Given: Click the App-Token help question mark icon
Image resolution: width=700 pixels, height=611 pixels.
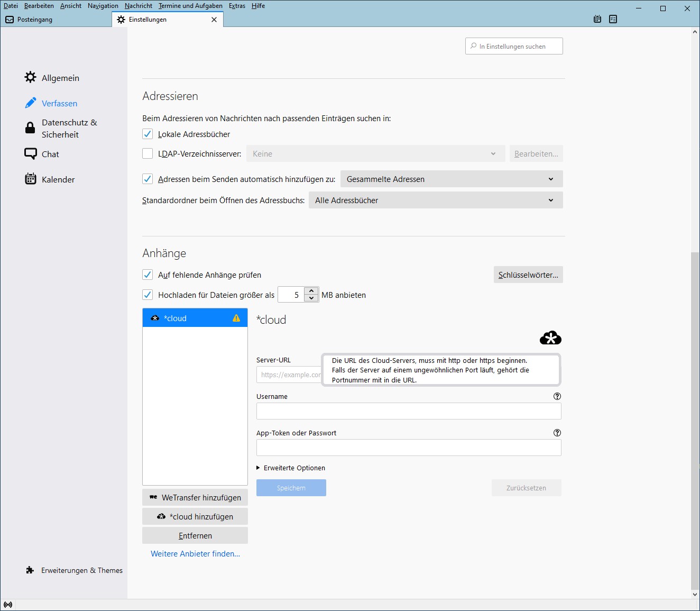Looking at the screenshot, I should pyautogui.click(x=557, y=433).
